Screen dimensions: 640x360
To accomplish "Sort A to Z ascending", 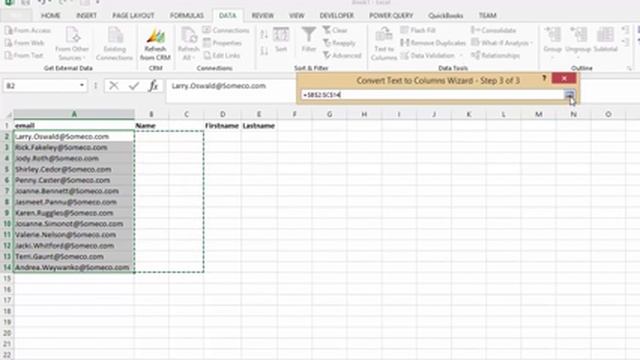I will tap(264, 35).
